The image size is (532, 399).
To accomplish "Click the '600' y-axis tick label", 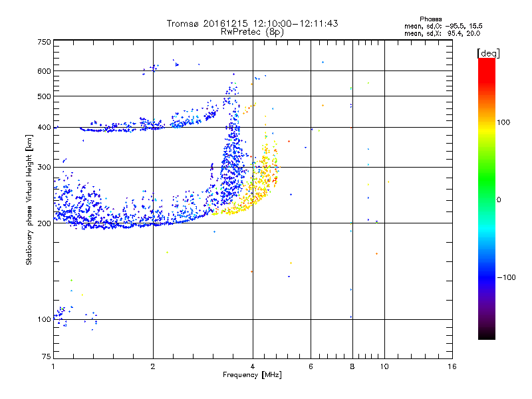I will 44,71.
